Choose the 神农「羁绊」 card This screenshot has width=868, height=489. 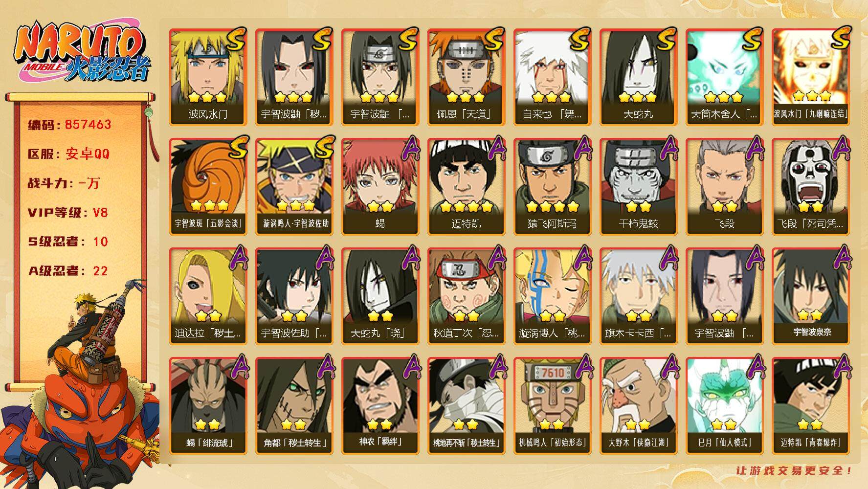pyautogui.click(x=380, y=406)
